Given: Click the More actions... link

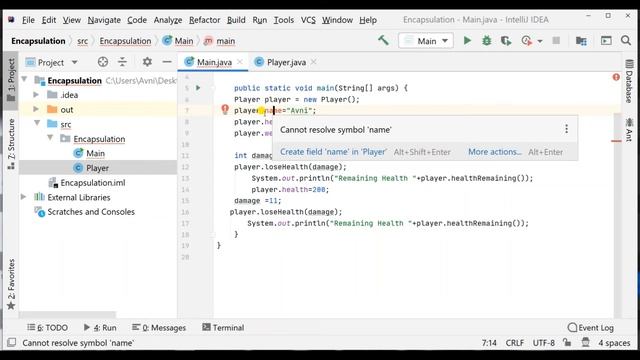Looking at the screenshot, I should pos(495,152).
